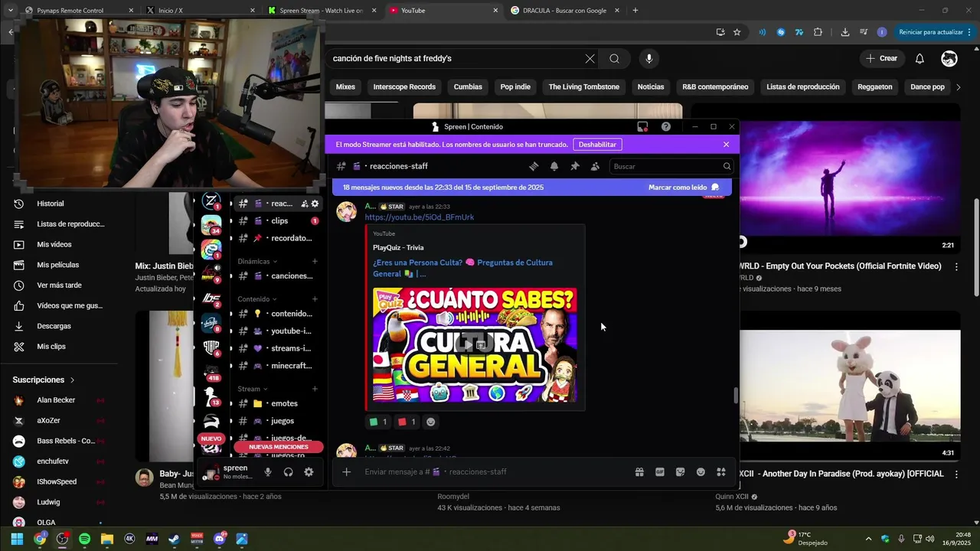Click Reiniciar para actualizar in Chrome
This screenshot has height=551, width=980.
tap(931, 32)
